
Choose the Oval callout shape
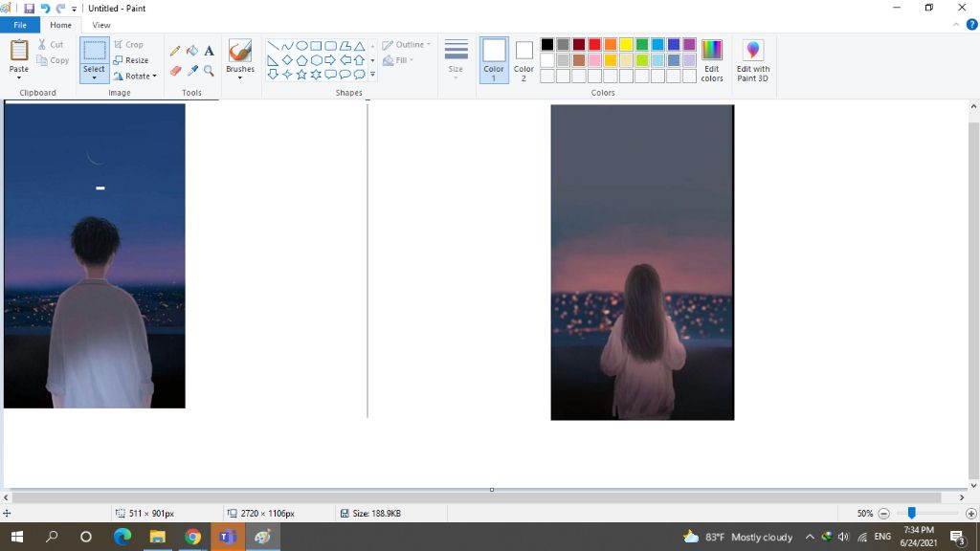pos(345,75)
